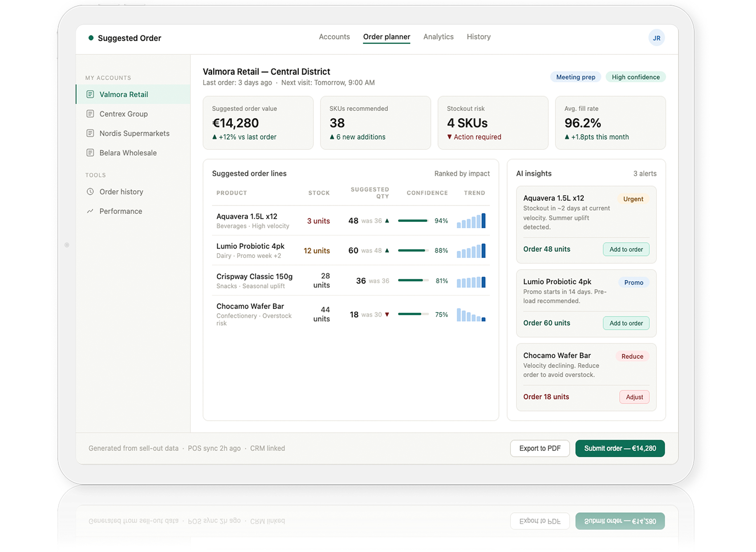Go to the History tab
The height and width of the screenshot is (552, 756).
479,37
